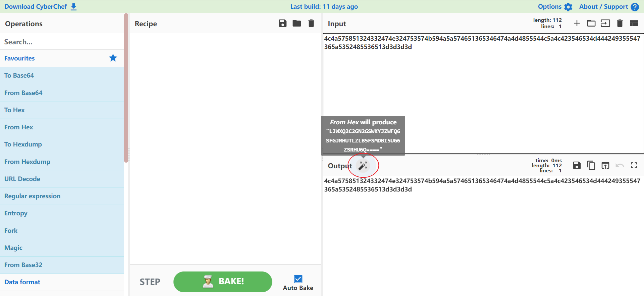Clear the recipe with the trash icon
Viewport: 644px width, 296px height.
[311, 23]
